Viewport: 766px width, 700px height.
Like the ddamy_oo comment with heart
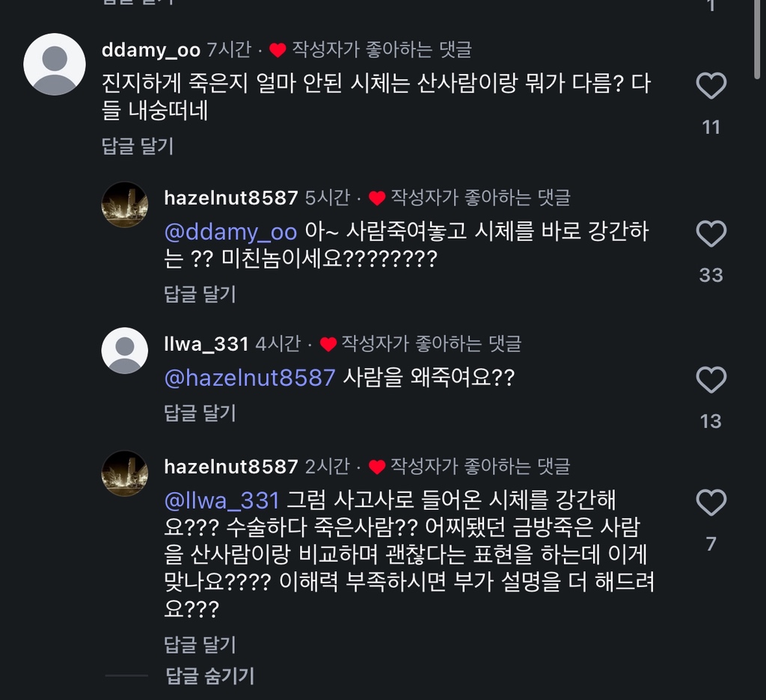pyautogui.click(x=711, y=86)
